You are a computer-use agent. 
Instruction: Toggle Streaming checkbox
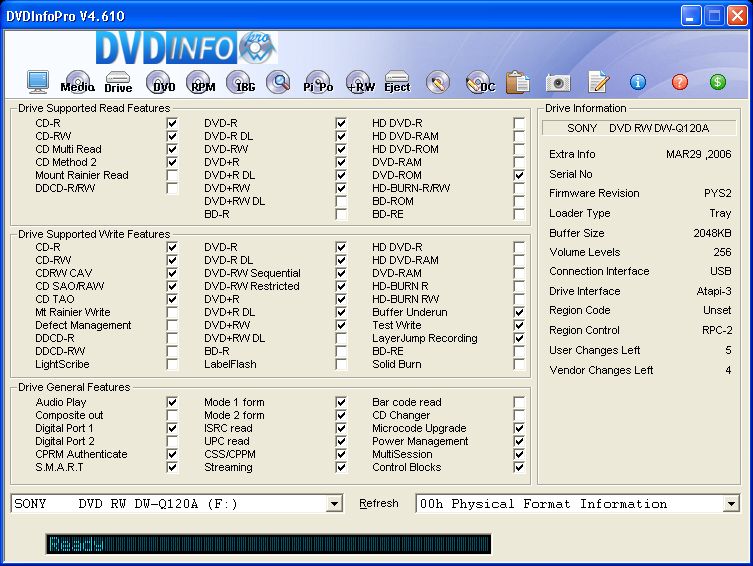click(341, 467)
